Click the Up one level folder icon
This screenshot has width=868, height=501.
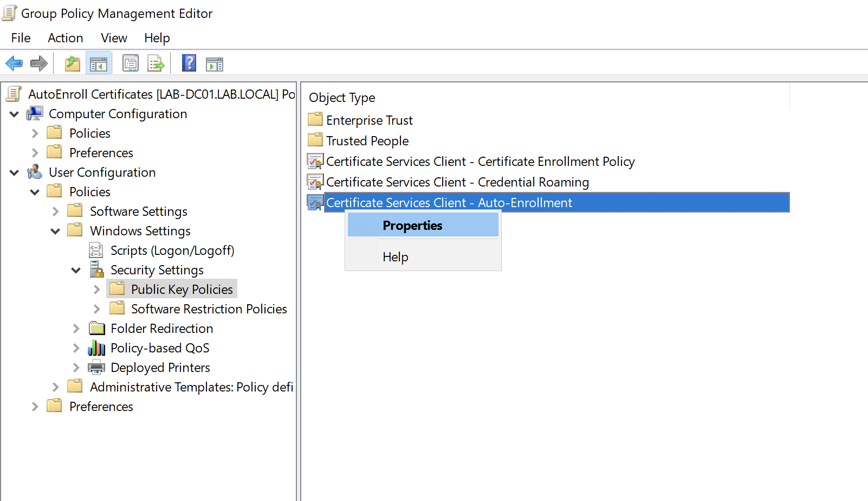[x=72, y=63]
